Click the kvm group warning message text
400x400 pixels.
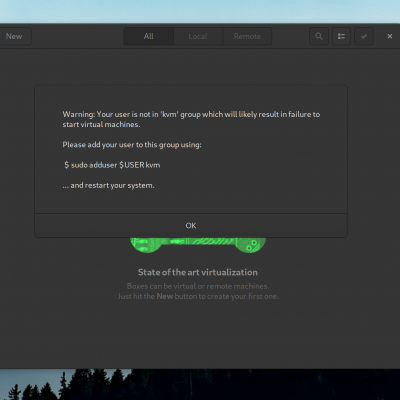click(191, 119)
